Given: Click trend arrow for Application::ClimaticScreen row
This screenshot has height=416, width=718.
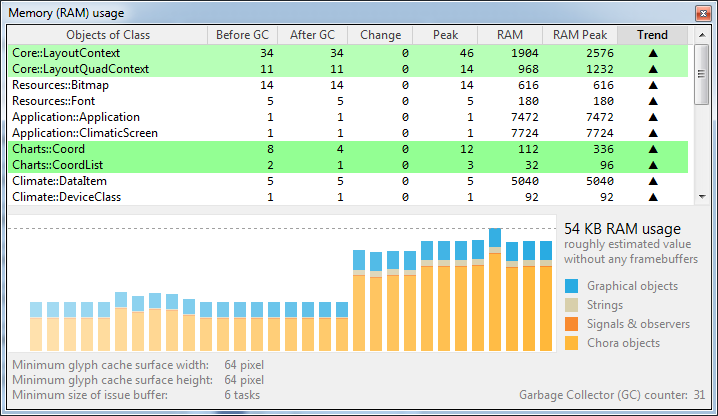Looking at the screenshot, I should click(x=654, y=134).
